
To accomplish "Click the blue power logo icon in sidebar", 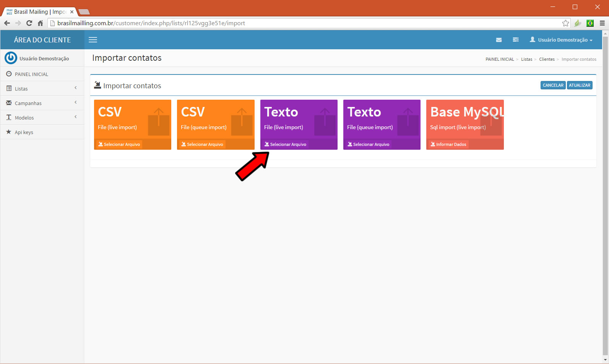I will click(x=11, y=58).
